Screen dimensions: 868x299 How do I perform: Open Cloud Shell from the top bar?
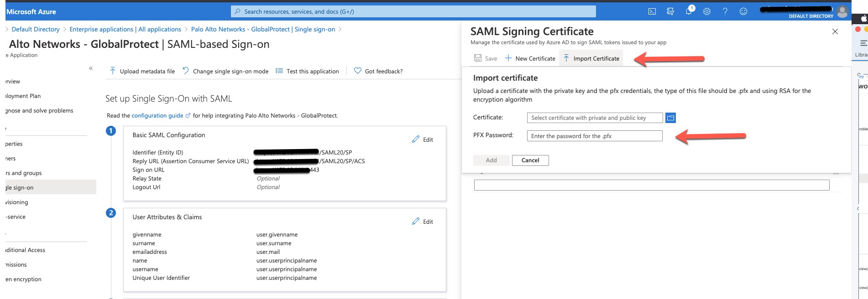click(652, 11)
